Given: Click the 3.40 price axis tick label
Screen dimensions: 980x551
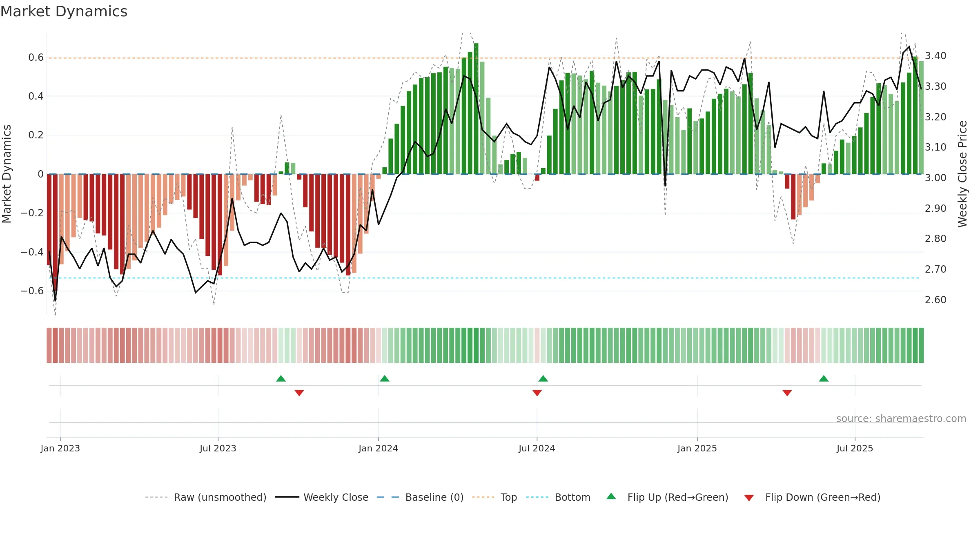Looking at the screenshot, I should pyautogui.click(x=935, y=56).
